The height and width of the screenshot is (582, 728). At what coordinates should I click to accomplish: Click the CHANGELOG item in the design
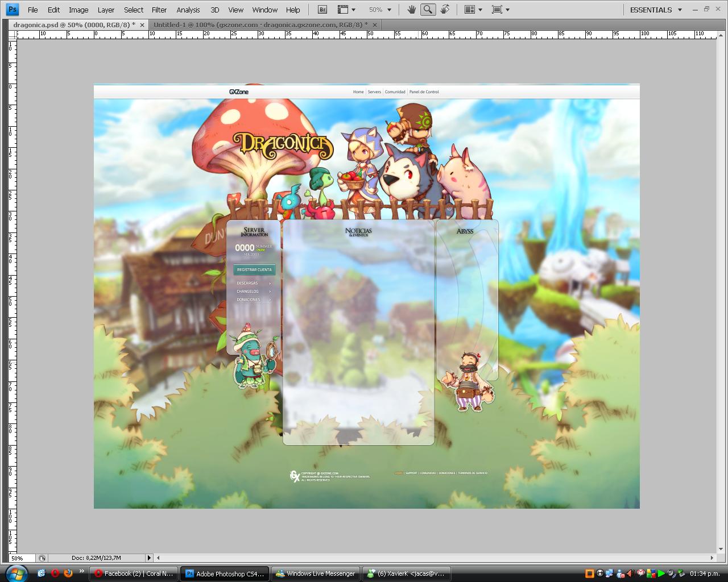tap(254, 291)
